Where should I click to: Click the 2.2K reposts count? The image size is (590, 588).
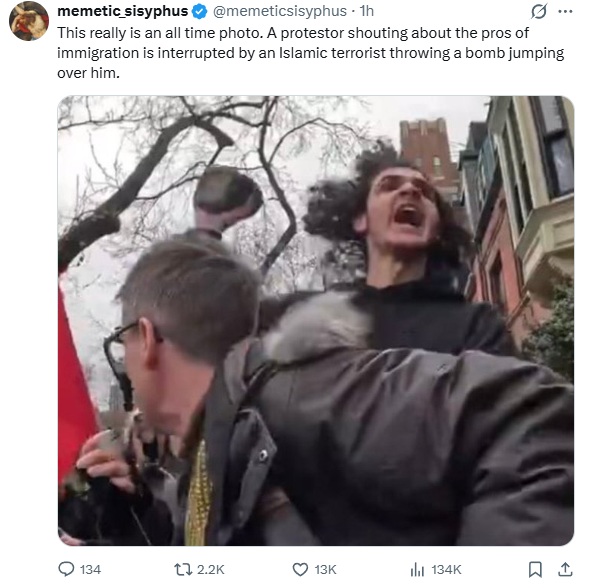pos(211,570)
